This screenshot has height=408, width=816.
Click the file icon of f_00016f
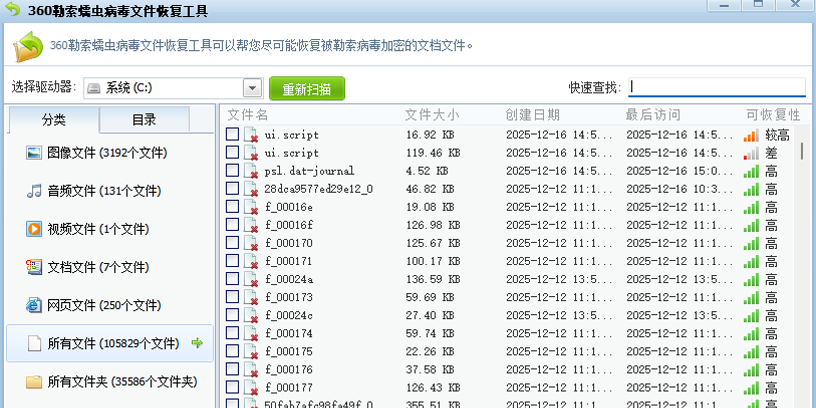[251, 225]
